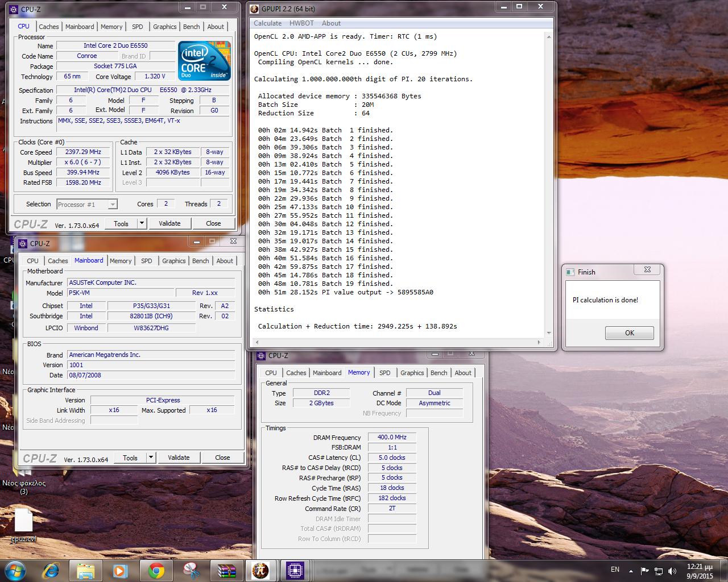Screen dimensions: 728x582
Task: Click the Intel Core 2 Duo logo
Action: coord(204,60)
